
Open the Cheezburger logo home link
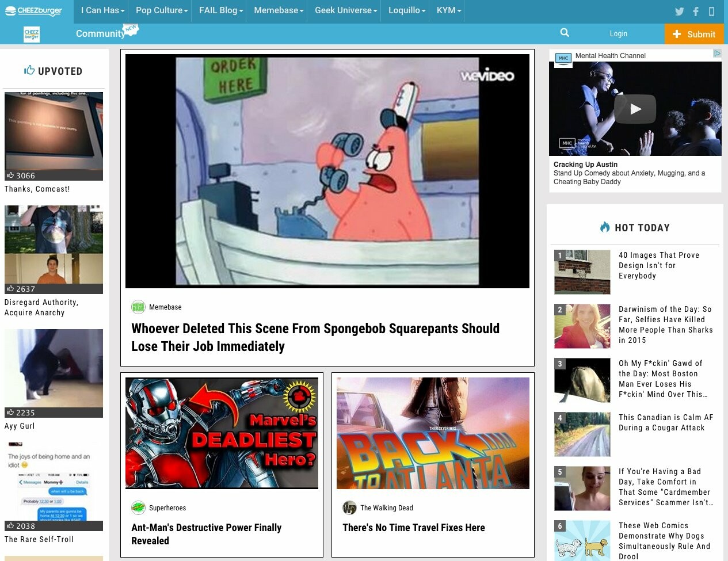[33, 11]
